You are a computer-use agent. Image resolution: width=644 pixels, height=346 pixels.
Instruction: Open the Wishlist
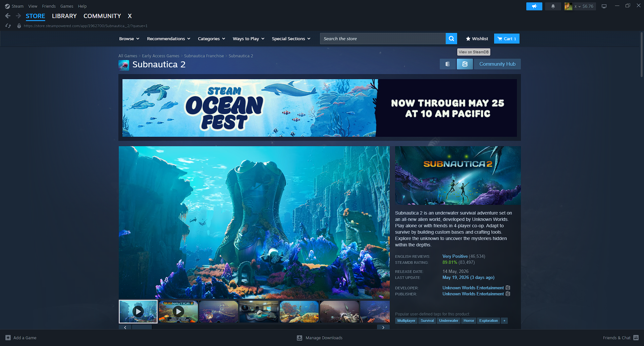pyautogui.click(x=477, y=39)
